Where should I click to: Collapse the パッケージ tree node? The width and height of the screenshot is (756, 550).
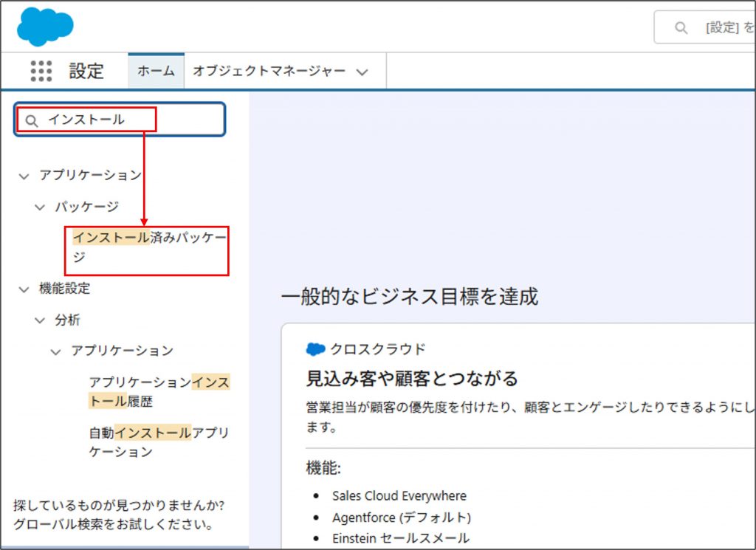[x=41, y=207]
